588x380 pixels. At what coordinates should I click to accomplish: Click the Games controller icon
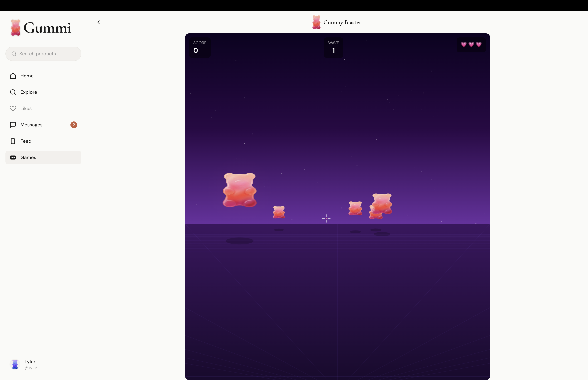(13, 158)
